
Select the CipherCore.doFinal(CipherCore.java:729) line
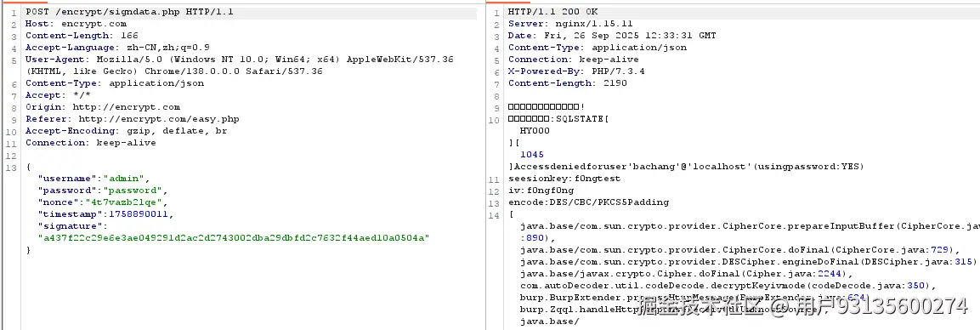tap(739, 250)
